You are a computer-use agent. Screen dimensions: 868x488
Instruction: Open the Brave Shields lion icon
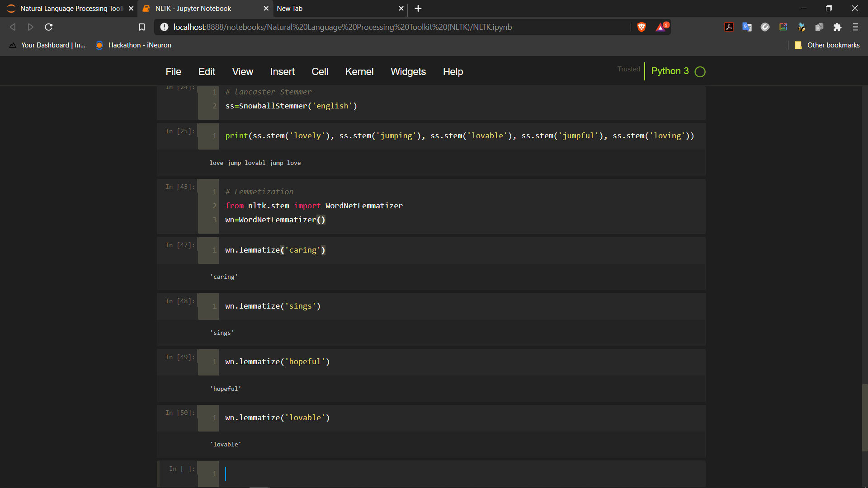point(641,27)
